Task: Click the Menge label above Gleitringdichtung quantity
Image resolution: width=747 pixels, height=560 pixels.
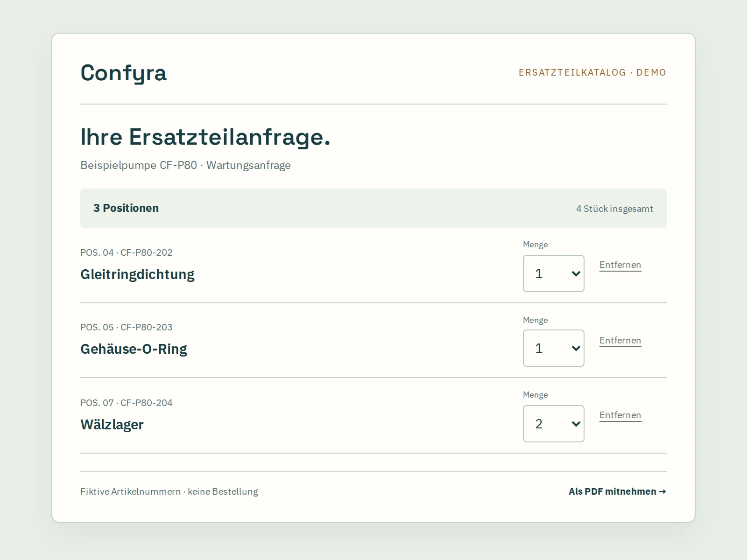Action: [536, 245]
